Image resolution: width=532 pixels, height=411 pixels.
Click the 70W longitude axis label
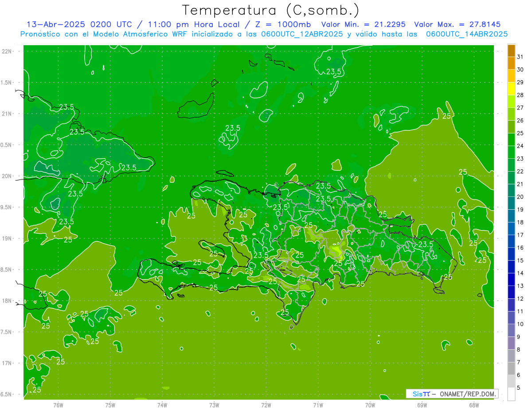click(370, 405)
